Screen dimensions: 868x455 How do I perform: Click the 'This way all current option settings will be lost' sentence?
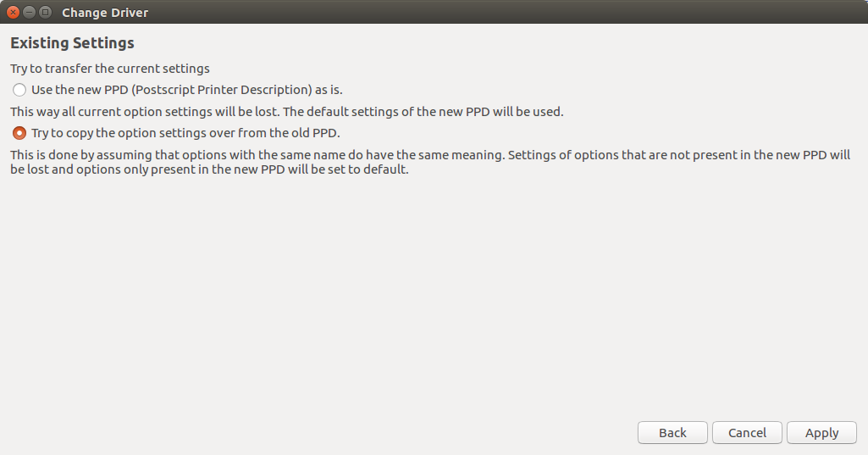145,111
